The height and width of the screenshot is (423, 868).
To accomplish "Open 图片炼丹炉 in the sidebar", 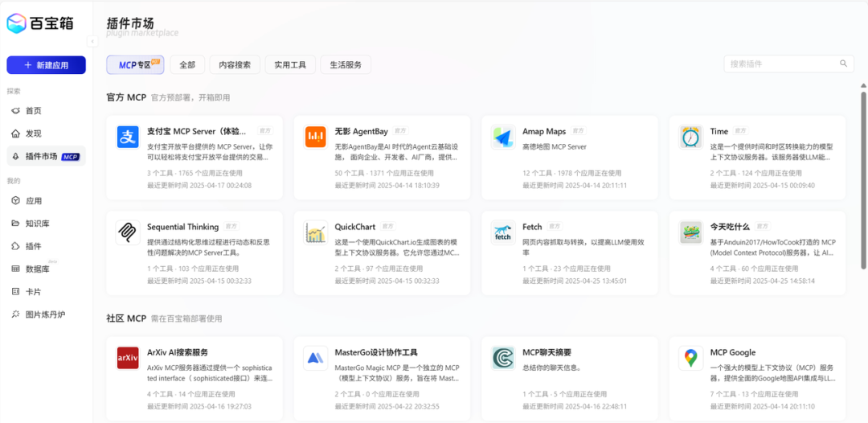I will click(x=46, y=314).
